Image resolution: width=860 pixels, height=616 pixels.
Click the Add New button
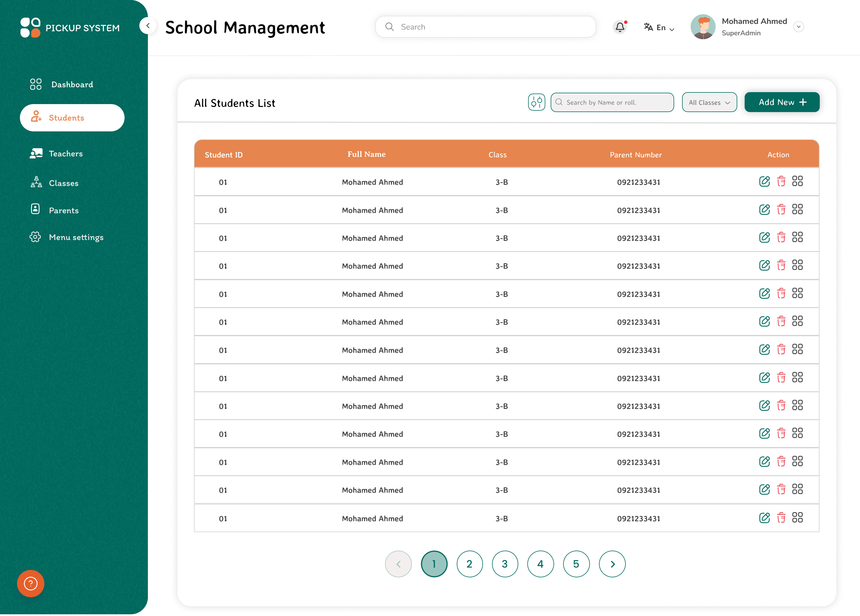point(782,102)
